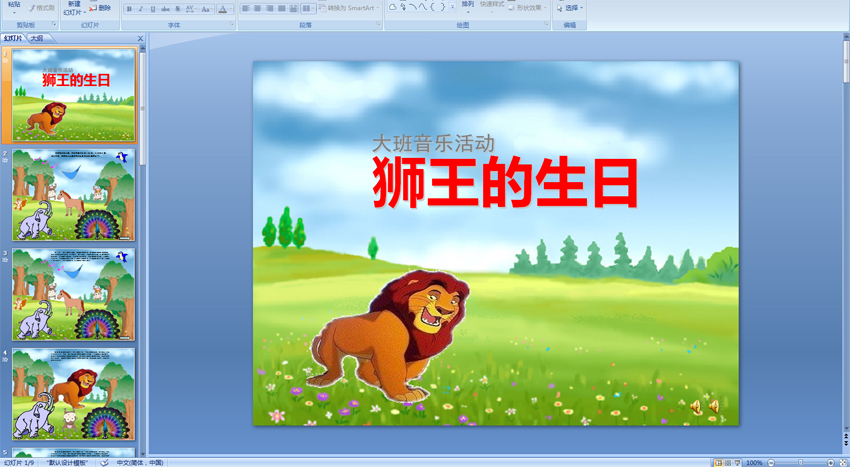
Task: Click zoom in plus button
Action: (x=831, y=463)
